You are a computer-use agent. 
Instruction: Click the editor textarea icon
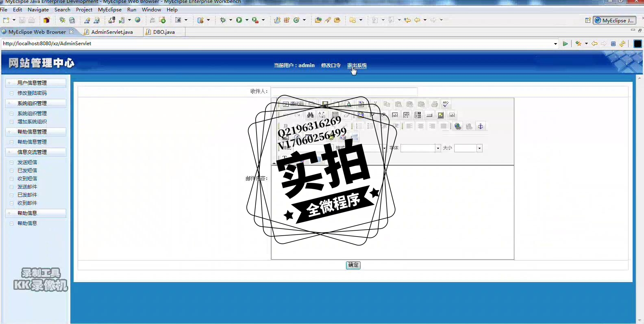coord(407,115)
